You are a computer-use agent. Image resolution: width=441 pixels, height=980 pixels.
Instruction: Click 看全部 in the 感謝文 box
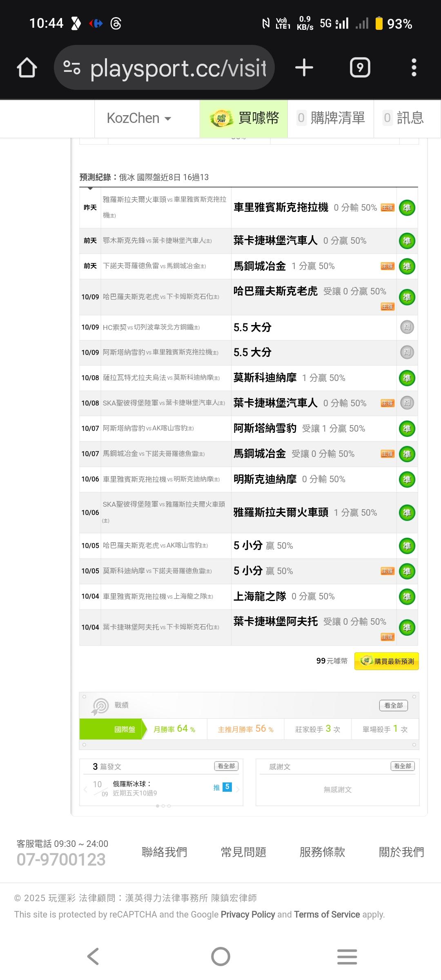pos(403,766)
